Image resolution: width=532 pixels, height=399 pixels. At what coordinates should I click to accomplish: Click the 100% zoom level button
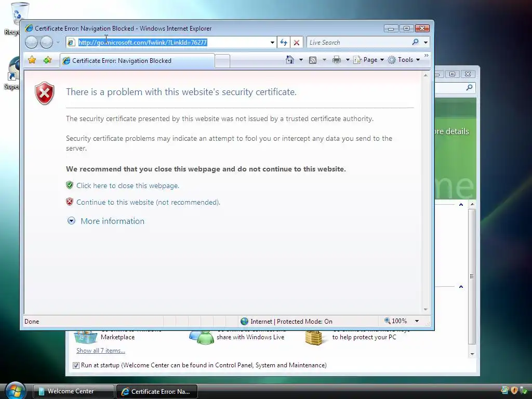tap(395, 321)
